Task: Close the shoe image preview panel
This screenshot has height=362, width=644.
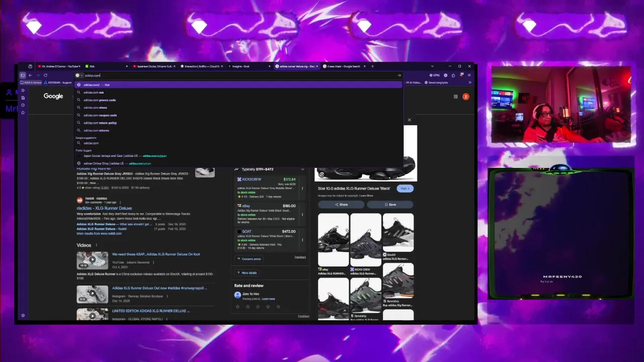Action: tap(409, 120)
